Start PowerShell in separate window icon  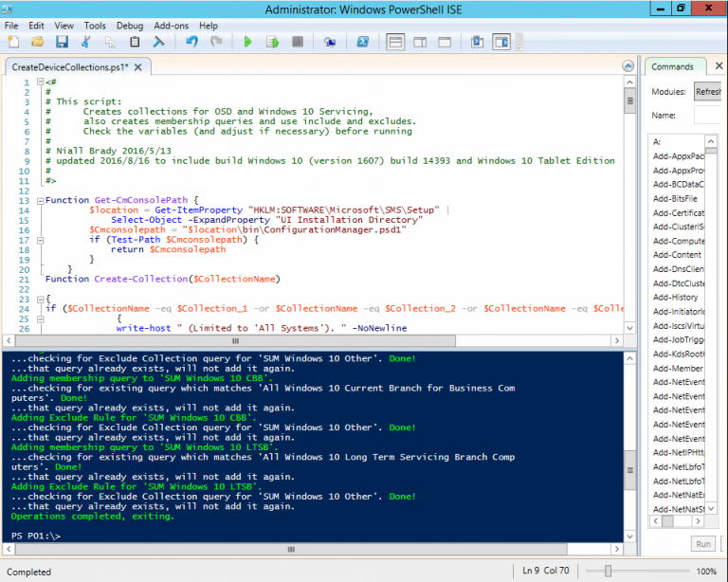[362, 42]
